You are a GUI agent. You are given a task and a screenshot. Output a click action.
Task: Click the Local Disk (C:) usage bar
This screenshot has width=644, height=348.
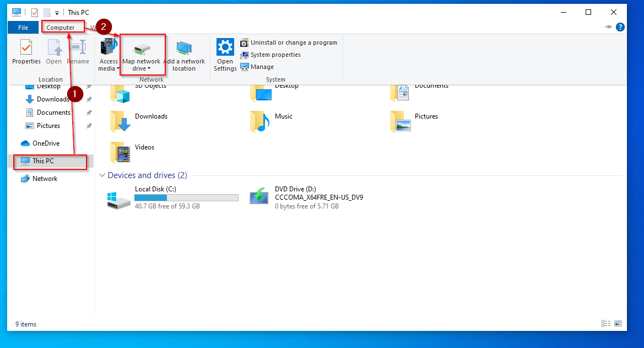[186, 198]
